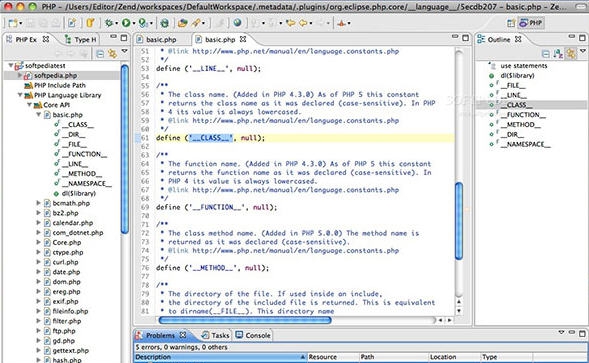Select __METHOD__ in the Outline view
589x363 pixels.
[521, 124]
